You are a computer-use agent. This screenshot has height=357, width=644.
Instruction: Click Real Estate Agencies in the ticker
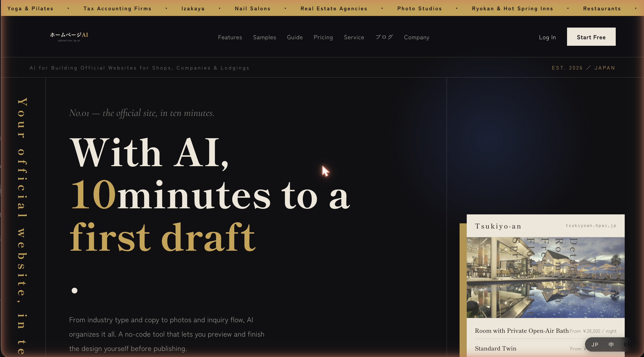pos(333,9)
